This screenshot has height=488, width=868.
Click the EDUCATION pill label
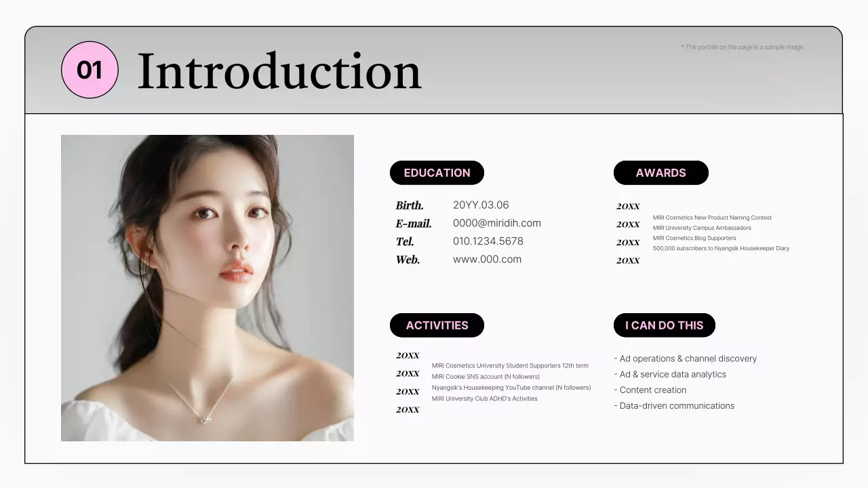tap(437, 173)
